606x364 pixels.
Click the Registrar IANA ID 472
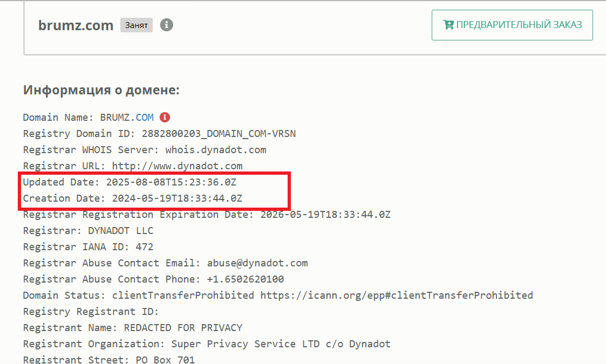(x=145, y=246)
